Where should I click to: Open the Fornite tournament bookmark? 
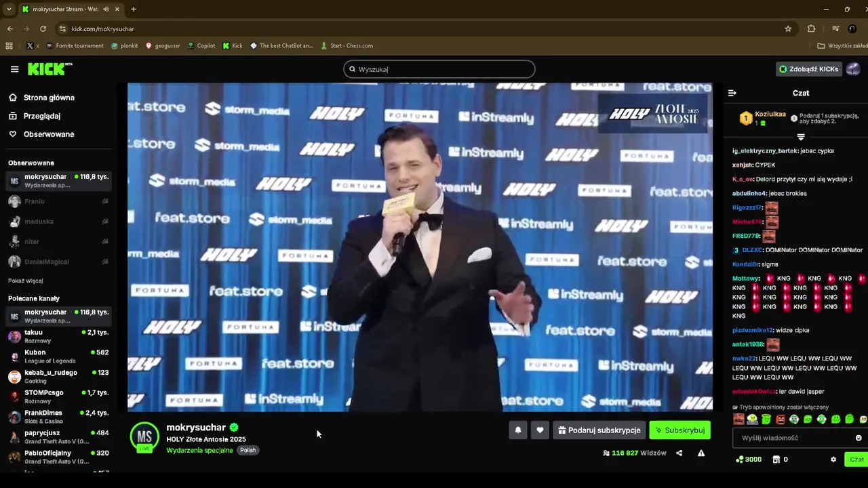point(75,46)
